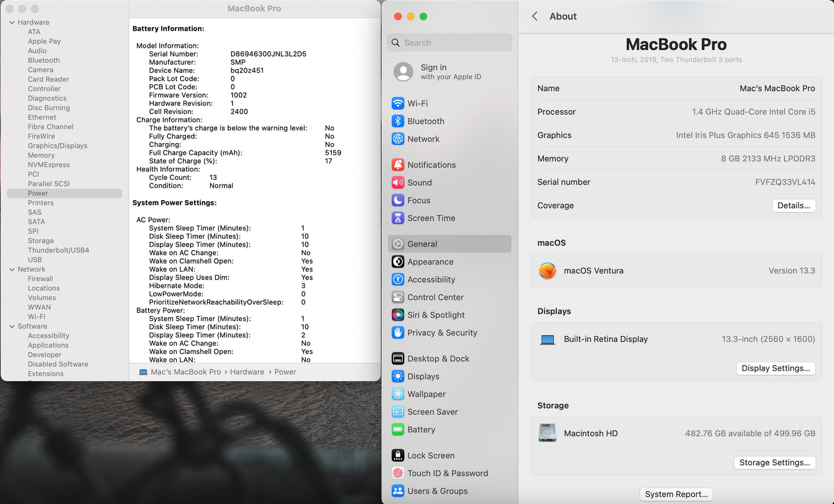The image size is (834, 504).
Task: Select the Bluetooth icon in System Settings
Action: [398, 121]
